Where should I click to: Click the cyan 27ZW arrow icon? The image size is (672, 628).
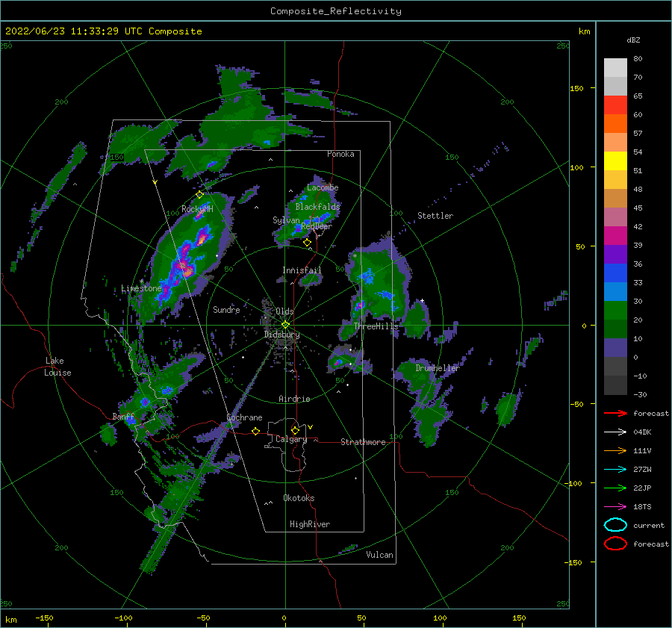click(615, 470)
